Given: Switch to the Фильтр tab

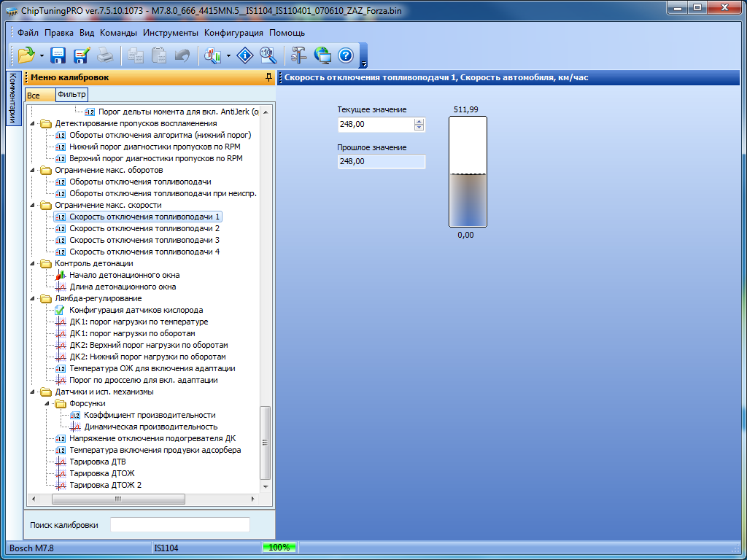Looking at the screenshot, I should tap(71, 95).
